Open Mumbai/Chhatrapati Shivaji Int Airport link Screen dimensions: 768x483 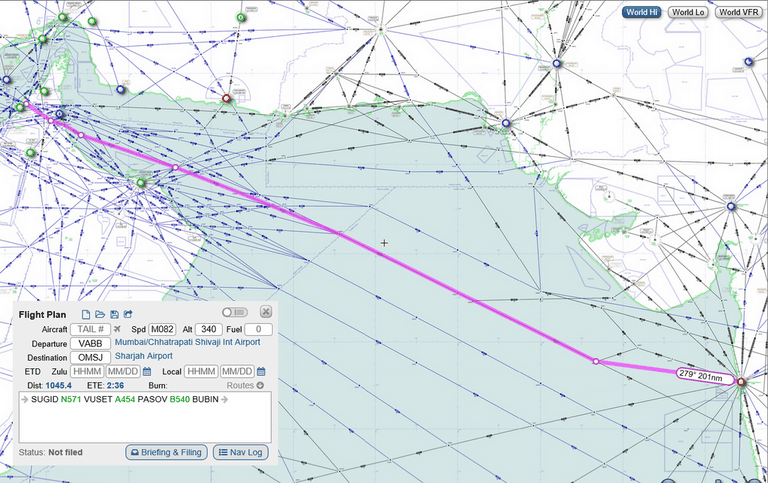pyautogui.click(x=188, y=342)
